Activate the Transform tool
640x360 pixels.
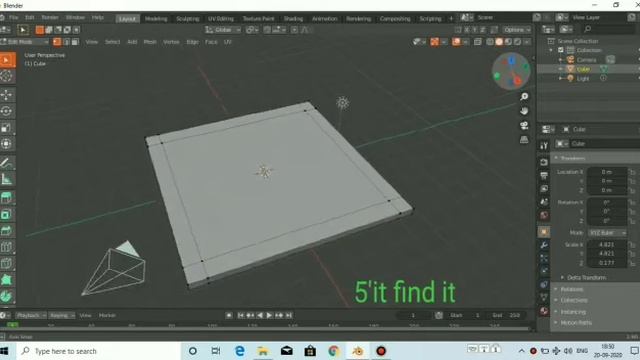coord(7,144)
